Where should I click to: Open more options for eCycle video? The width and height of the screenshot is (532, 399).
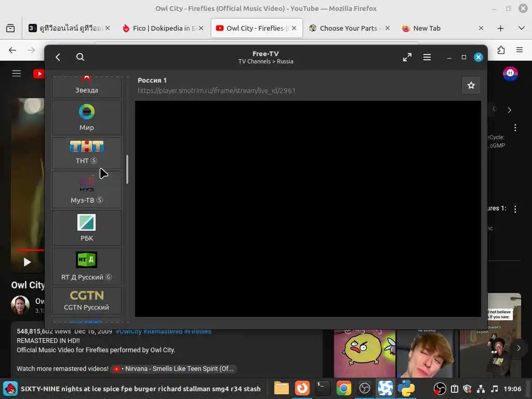pos(515,128)
